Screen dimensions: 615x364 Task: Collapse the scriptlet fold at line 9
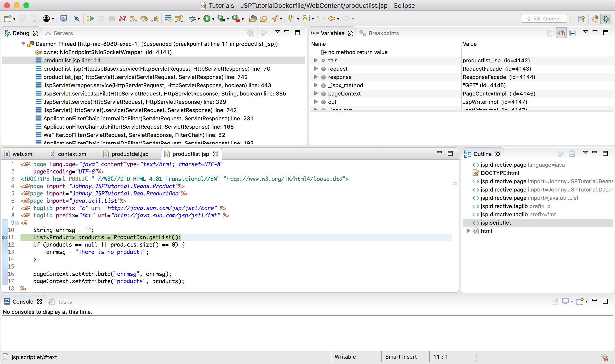tap(17, 223)
